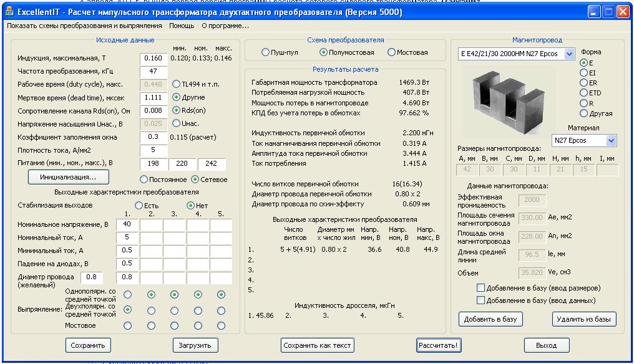Click primary turns value 16(16.34)

pos(407,184)
